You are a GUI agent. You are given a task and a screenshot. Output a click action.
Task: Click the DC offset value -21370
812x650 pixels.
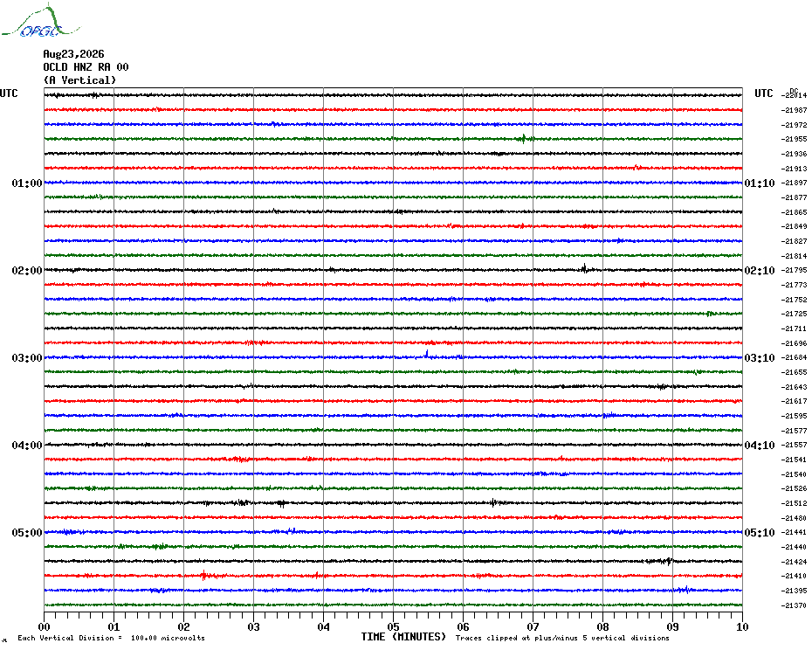pyautogui.click(x=794, y=605)
